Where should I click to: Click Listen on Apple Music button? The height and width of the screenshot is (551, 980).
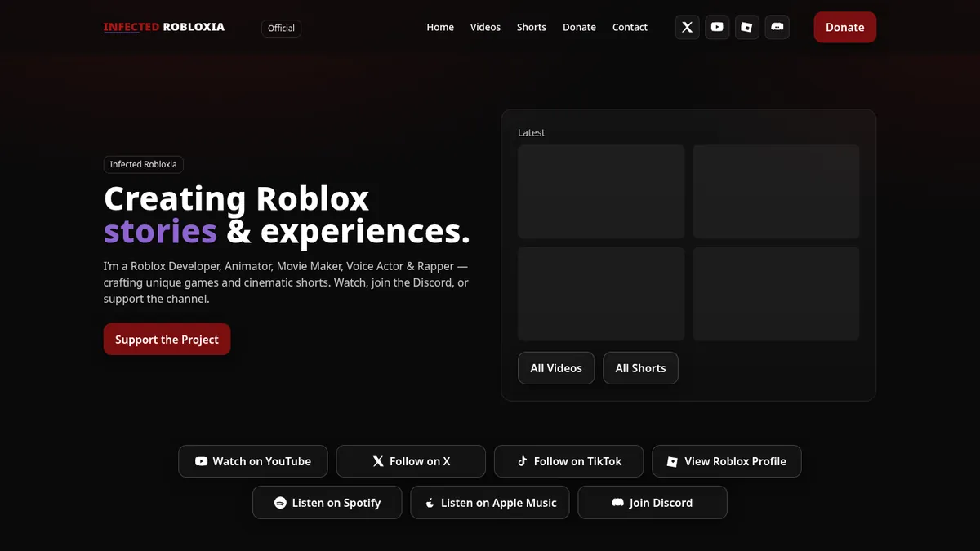click(490, 503)
